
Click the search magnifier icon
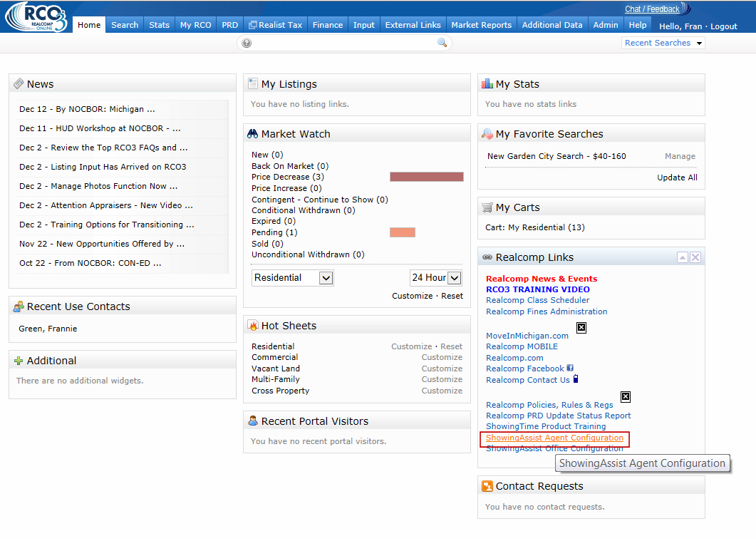point(442,43)
